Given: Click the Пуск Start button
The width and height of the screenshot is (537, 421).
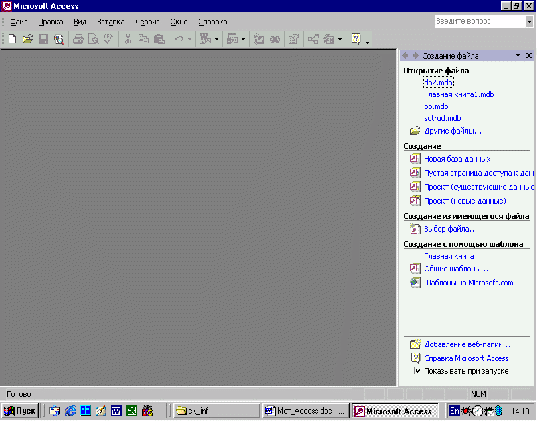Looking at the screenshot, I should (20, 410).
